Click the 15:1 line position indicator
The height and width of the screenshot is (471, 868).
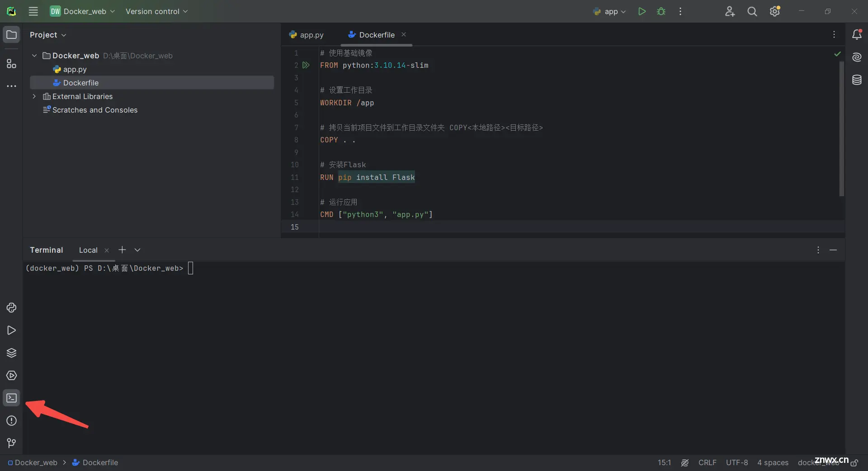664,462
